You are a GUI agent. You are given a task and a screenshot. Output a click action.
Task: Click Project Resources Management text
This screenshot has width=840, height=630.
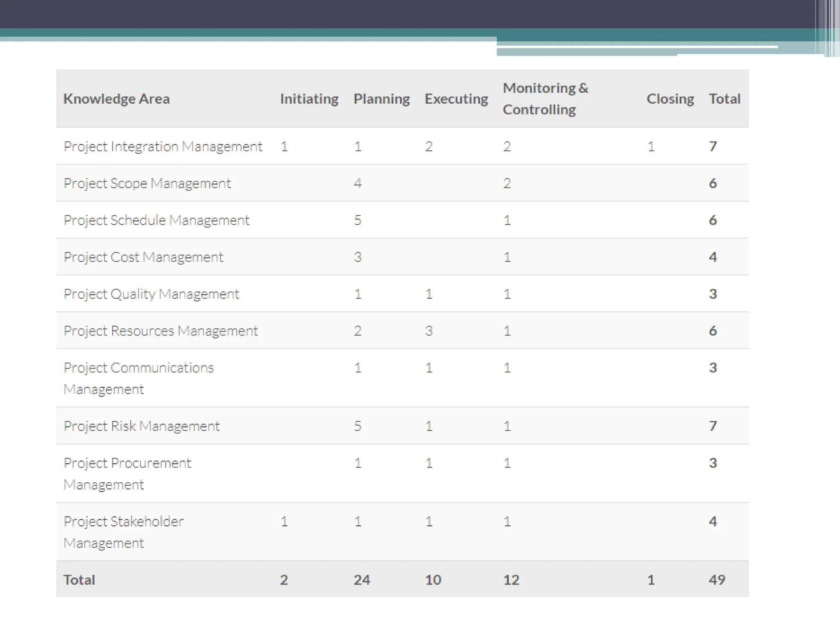tap(160, 331)
